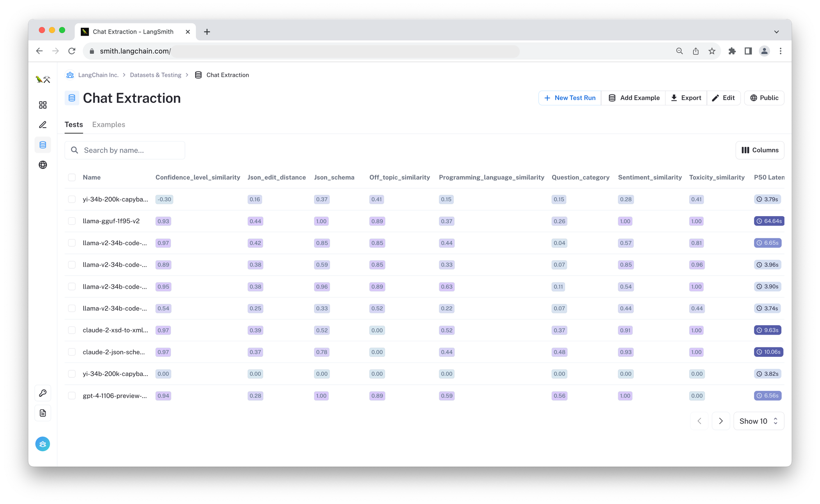The image size is (820, 504).
Task: Click the 64.64s latency badge
Action: (x=769, y=221)
